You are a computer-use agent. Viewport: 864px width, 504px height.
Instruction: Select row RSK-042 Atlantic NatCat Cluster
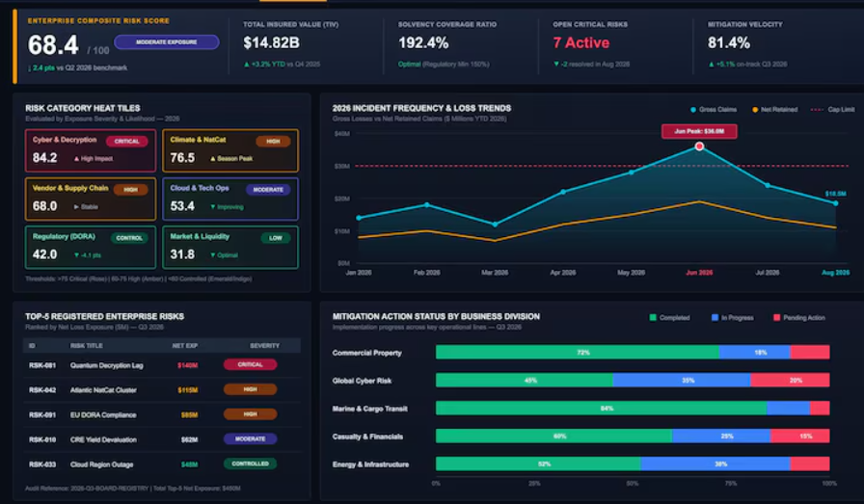pos(163,390)
